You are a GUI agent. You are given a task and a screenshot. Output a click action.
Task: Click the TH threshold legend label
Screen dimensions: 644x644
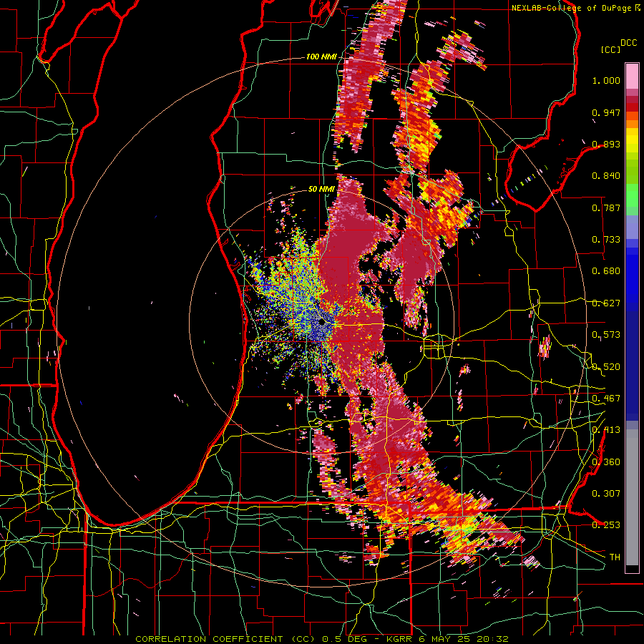click(615, 557)
